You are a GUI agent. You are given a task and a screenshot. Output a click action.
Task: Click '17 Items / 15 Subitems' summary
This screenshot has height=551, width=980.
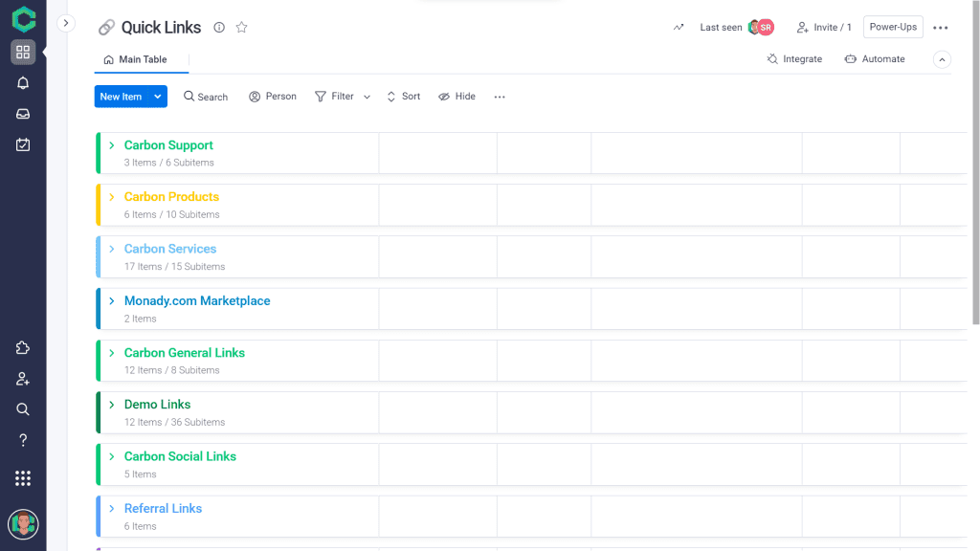pos(174,266)
